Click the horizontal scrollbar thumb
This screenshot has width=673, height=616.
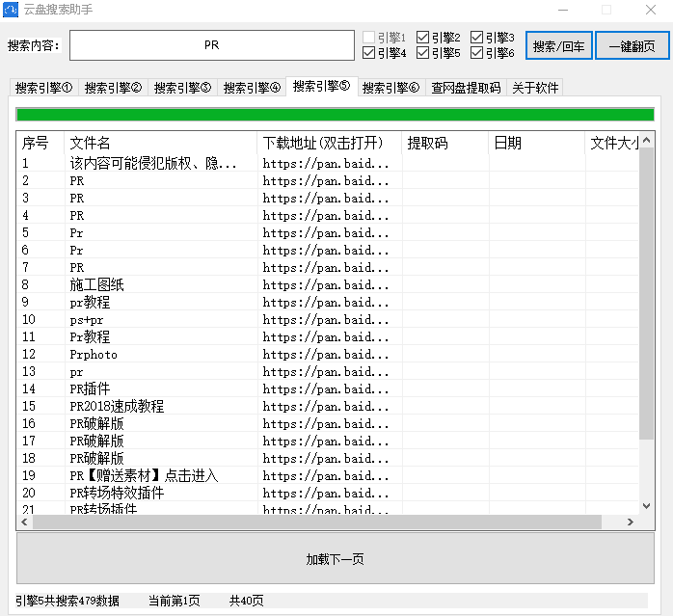click(x=317, y=522)
